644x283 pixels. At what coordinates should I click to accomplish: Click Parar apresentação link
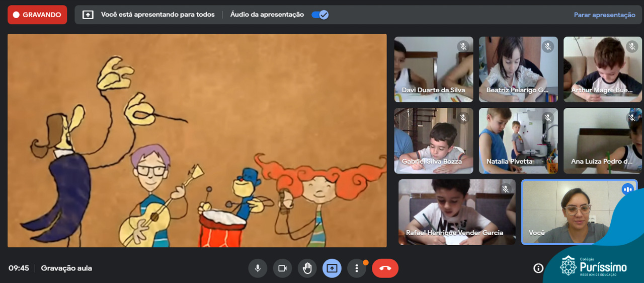pyautogui.click(x=604, y=15)
